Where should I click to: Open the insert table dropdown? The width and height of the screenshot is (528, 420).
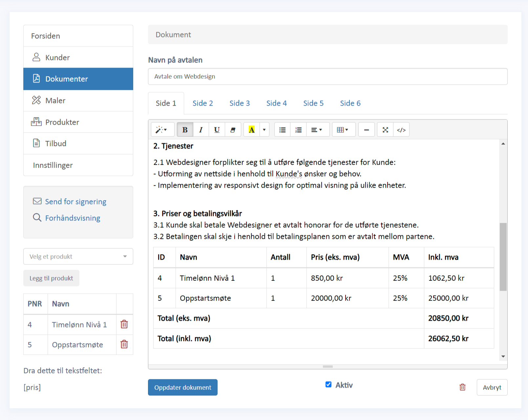[x=343, y=130]
